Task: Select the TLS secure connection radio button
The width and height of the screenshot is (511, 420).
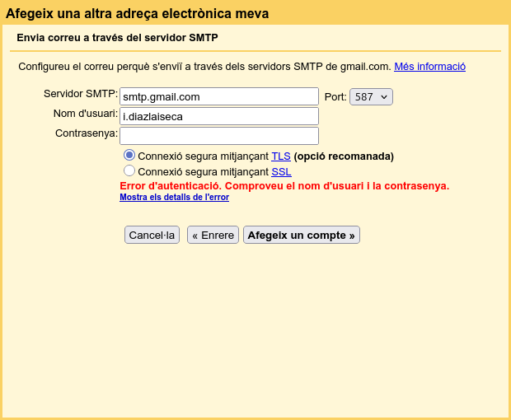Action: click(x=129, y=155)
